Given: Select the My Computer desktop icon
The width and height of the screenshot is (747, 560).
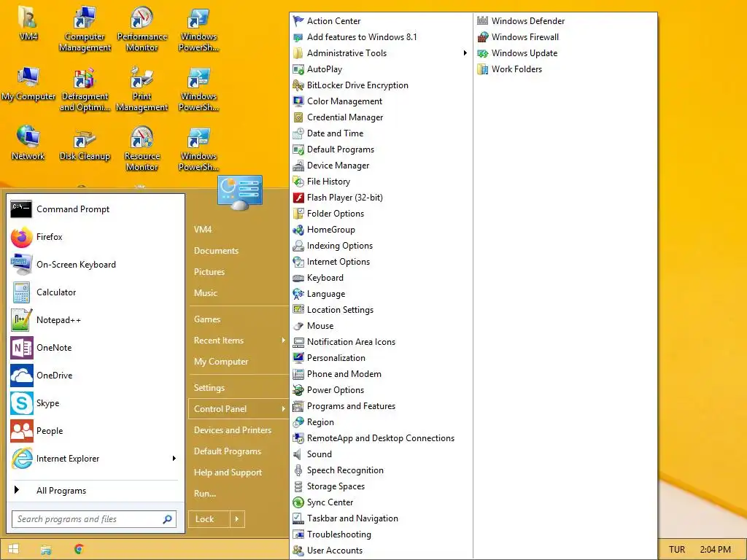Looking at the screenshot, I should coord(28,85).
